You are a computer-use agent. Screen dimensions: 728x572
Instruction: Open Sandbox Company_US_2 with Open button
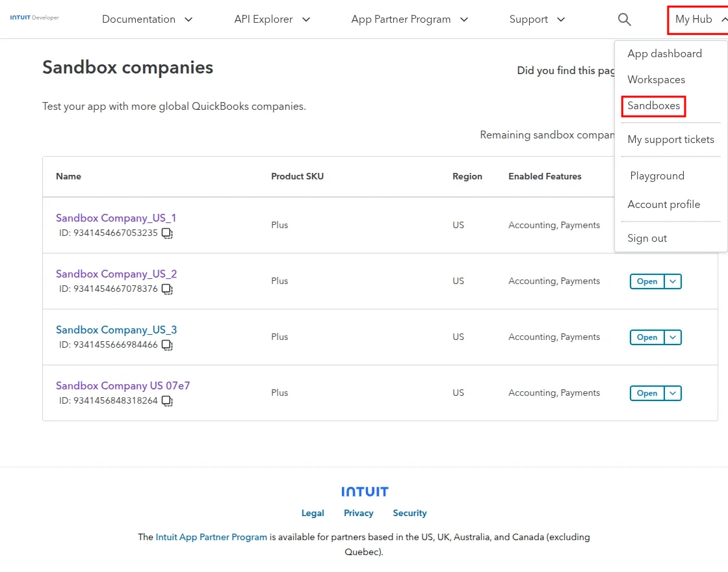[647, 281]
